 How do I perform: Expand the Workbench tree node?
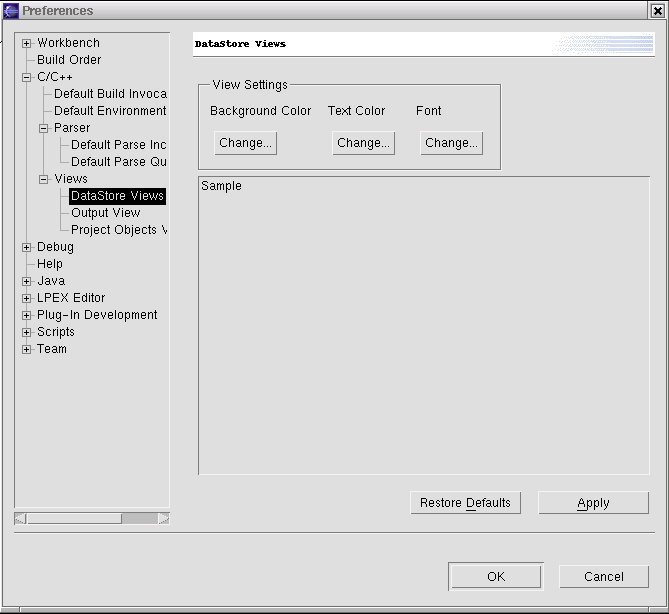point(27,43)
